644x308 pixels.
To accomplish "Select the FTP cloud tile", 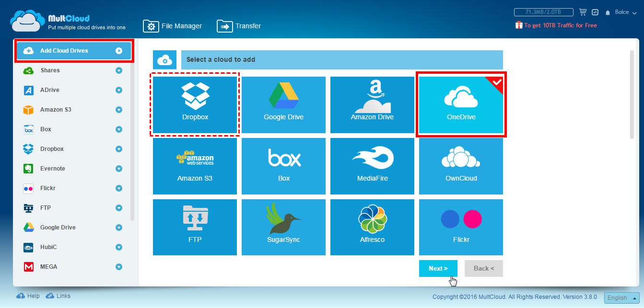I will click(195, 227).
